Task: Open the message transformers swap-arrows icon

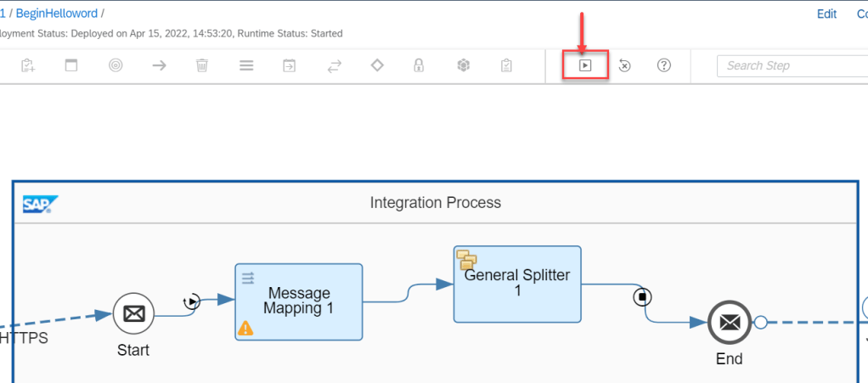Action: pyautogui.click(x=334, y=65)
